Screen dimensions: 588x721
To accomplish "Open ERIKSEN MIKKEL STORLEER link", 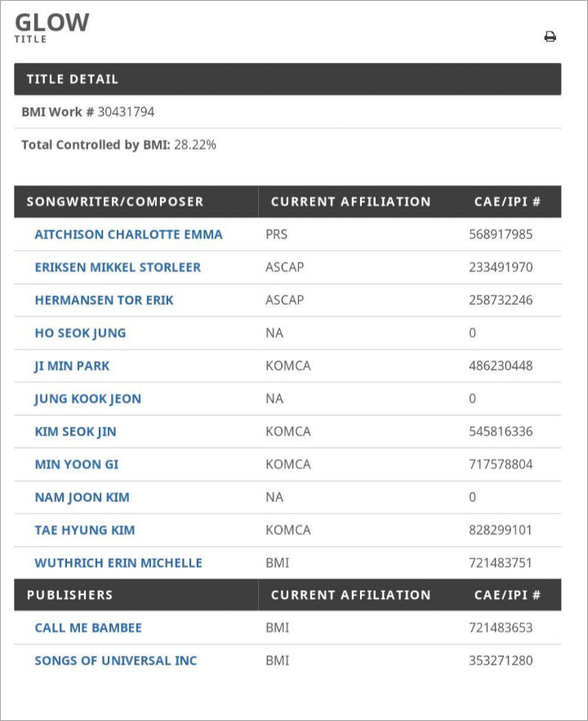I will coord(118,267).
